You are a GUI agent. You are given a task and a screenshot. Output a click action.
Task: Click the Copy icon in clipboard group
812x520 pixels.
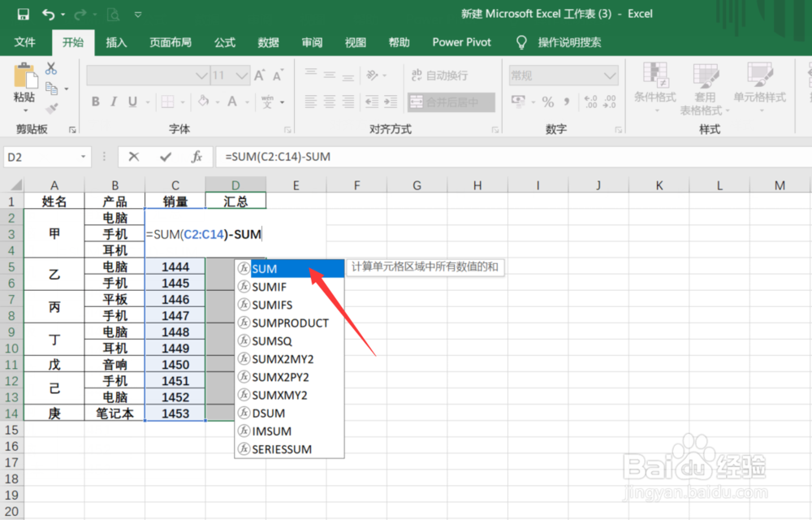pos(51,89)
